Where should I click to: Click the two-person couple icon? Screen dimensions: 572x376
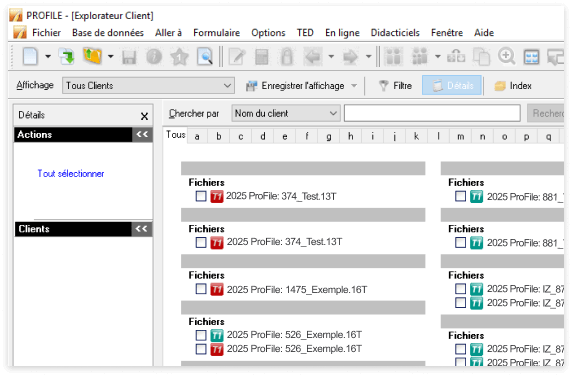[x=393, y=57]
